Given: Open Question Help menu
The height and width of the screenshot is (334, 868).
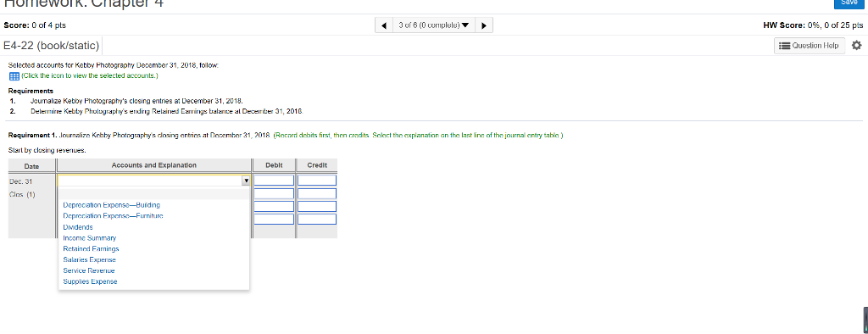Looking at the screenshot, I should 810,46.
